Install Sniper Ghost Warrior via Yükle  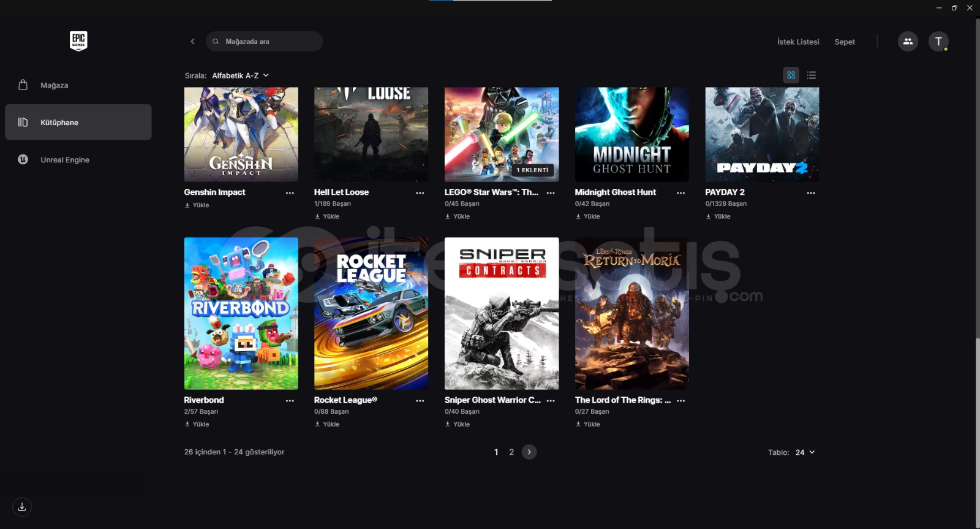click(458, 424)
